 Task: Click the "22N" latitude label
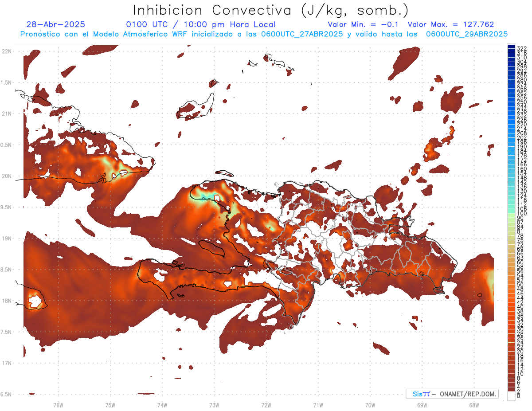[x=7, y=51]
